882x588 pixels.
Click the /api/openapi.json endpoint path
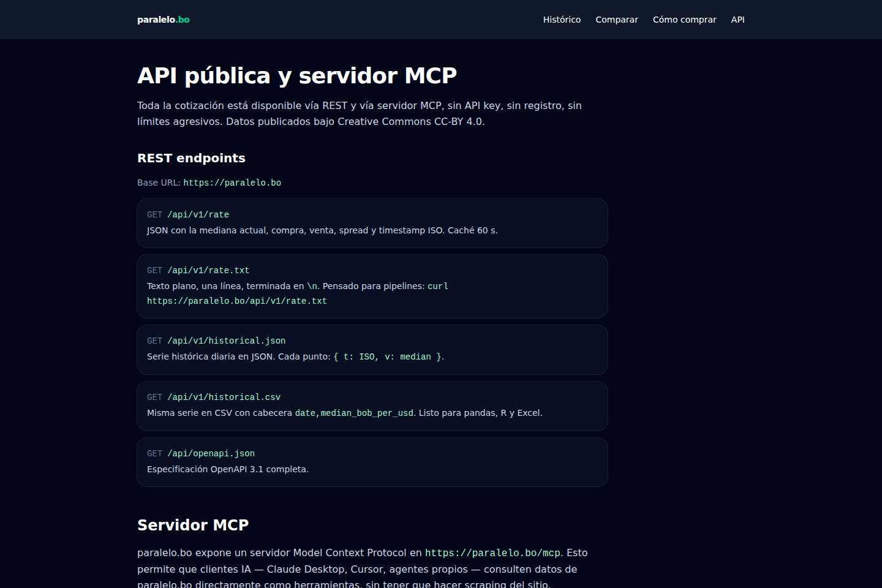coord(211,453)
